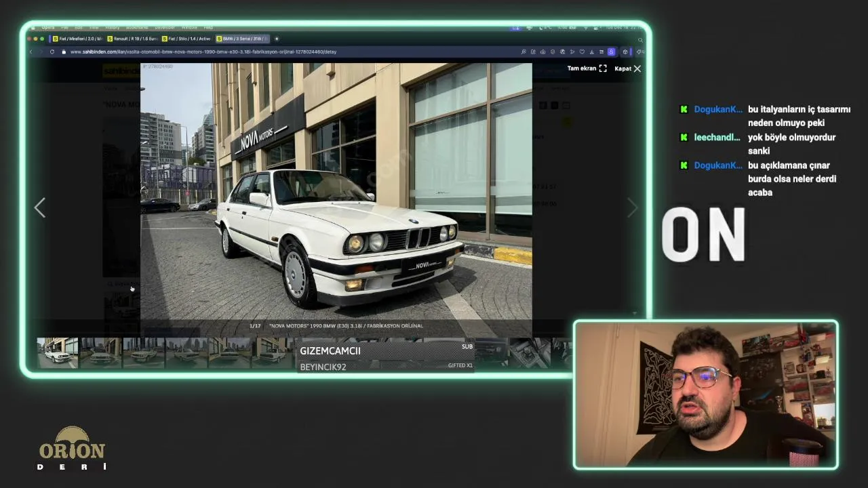The height and width of the screenshot is (488, 868).
Task: Open the Opera menu in menu bar
Action: click(x=48, y=28)
